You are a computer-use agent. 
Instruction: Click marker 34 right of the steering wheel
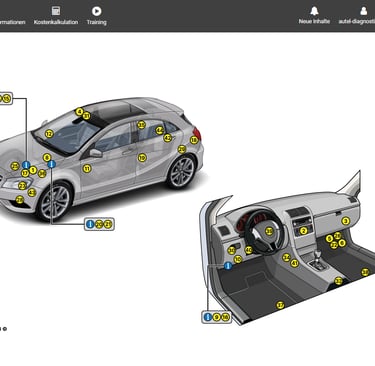pyautogui.click(x=286, y=257)
